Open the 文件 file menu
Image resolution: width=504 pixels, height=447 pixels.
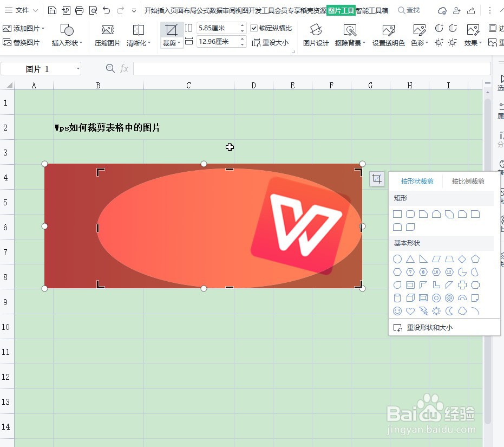coord(21,10)
